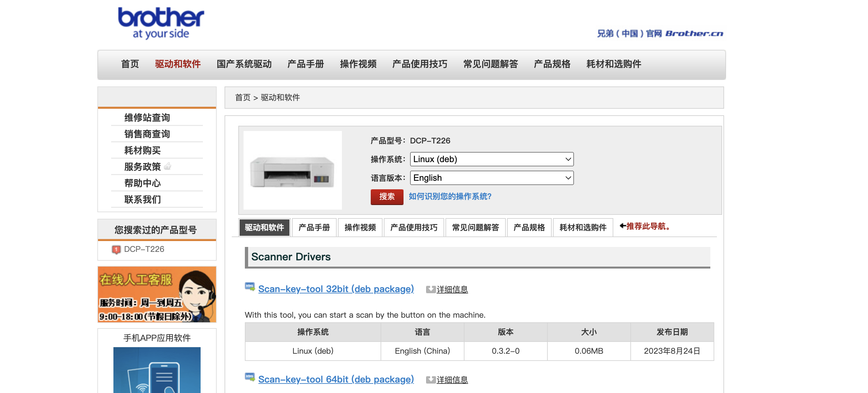Open Scan-key-tool 32bit (deb package) link

[336, 289]
